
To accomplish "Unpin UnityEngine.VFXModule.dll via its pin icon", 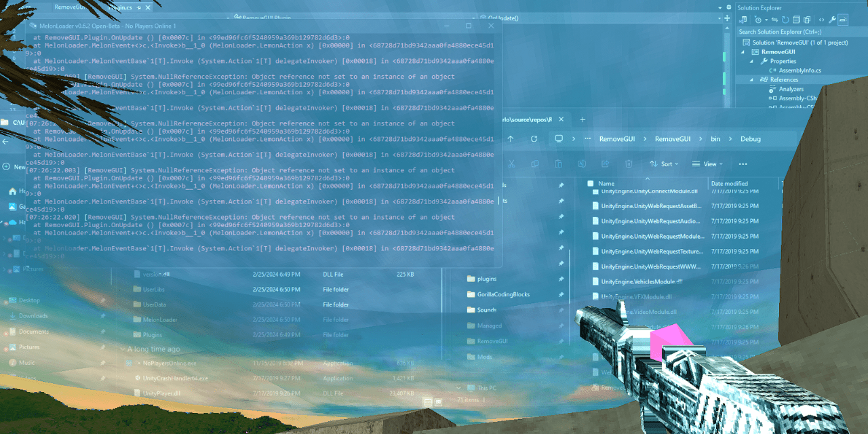I will (561, 296).
